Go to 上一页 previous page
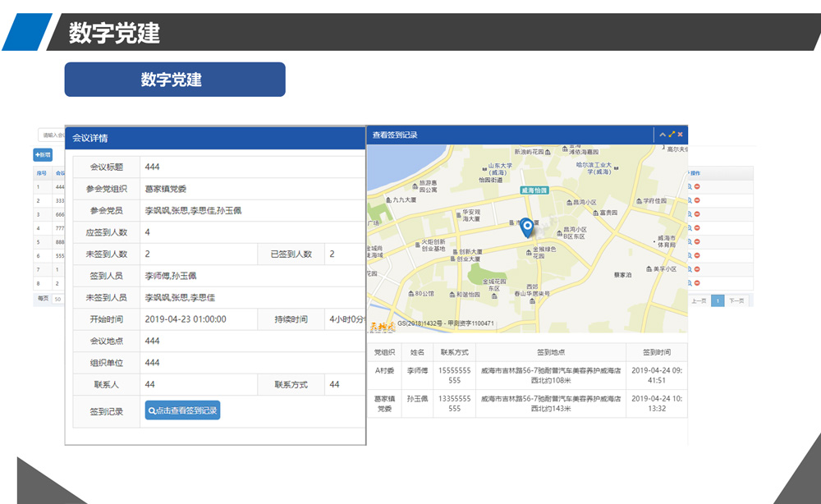Screen dimensions: 821x504 click(699, 301)
